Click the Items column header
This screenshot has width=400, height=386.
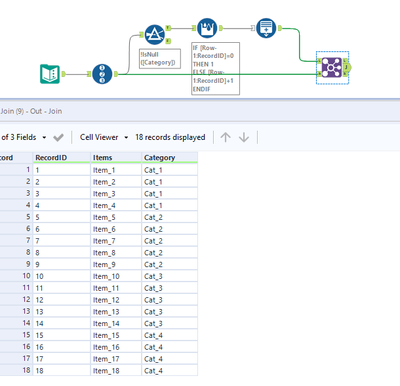[116, 158]
